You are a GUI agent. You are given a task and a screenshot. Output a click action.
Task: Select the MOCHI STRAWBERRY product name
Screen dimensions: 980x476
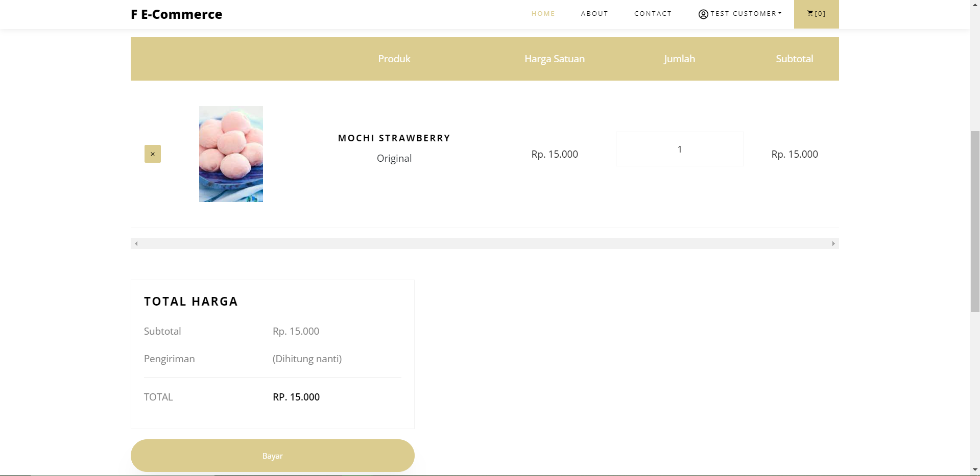tap(394, 138)
